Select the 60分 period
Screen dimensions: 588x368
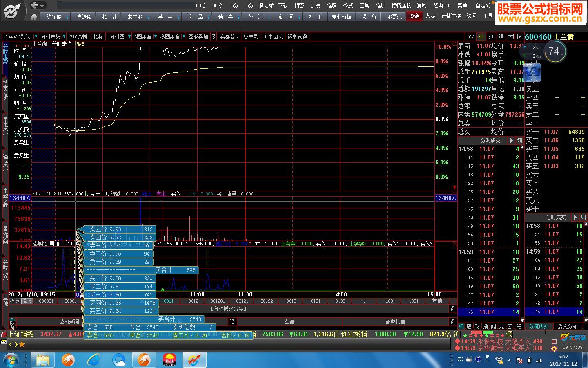point(201,5)
